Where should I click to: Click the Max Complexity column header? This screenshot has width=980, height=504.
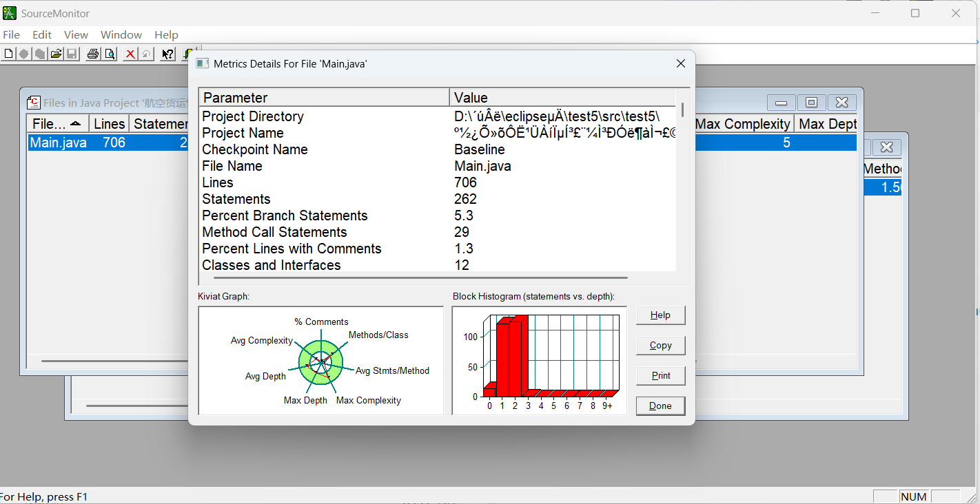[x=742, y=124]
